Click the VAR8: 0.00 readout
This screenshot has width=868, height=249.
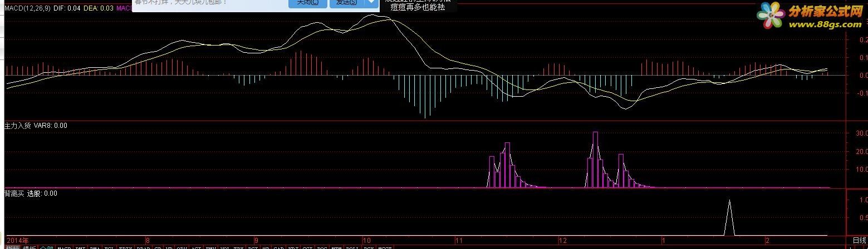(x=51, y=126)
